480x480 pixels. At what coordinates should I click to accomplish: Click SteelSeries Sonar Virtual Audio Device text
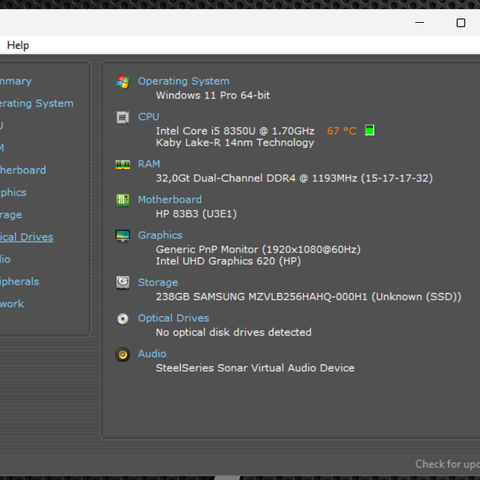(255, 368)
